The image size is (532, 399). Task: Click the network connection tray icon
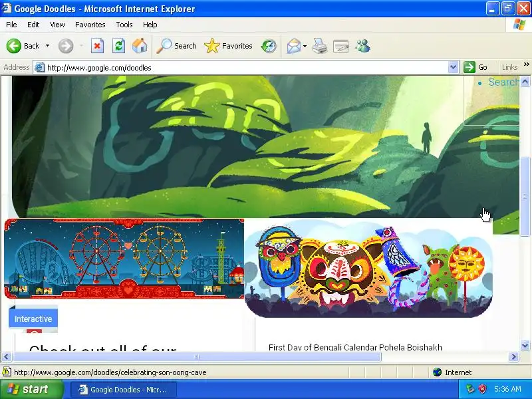point(470,389)
